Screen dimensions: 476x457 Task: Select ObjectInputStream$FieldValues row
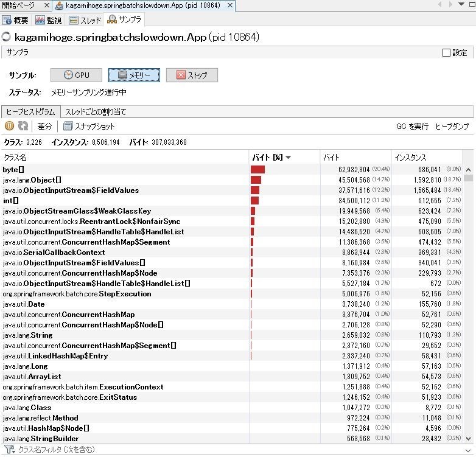[x=232, y=190]
